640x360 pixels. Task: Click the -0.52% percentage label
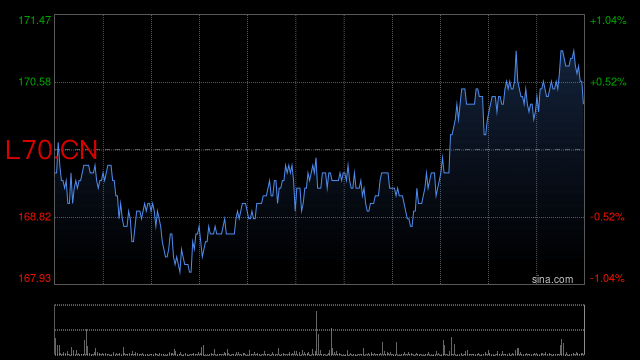pos(607,217)
